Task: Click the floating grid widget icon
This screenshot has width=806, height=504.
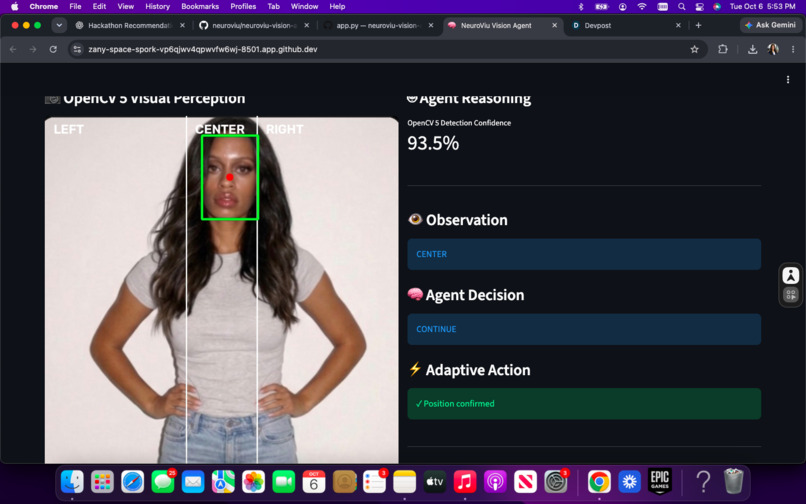Action: [x=791, y=295]
